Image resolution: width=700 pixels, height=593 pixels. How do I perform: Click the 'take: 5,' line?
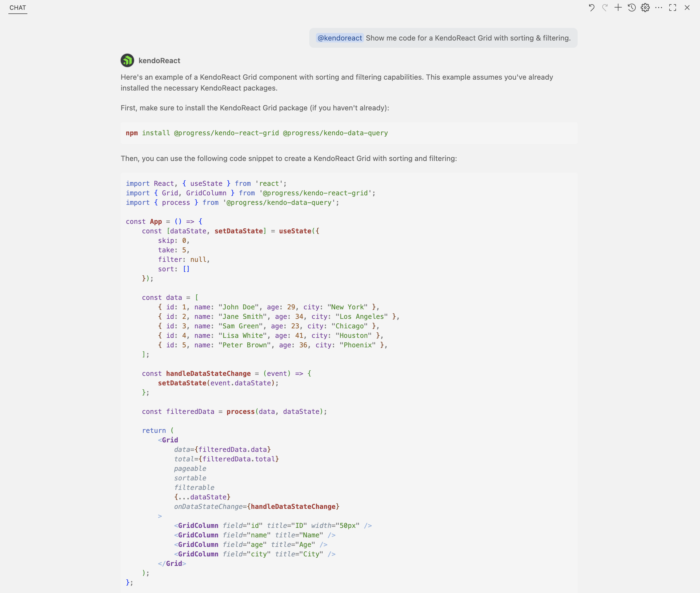point(174,250)
